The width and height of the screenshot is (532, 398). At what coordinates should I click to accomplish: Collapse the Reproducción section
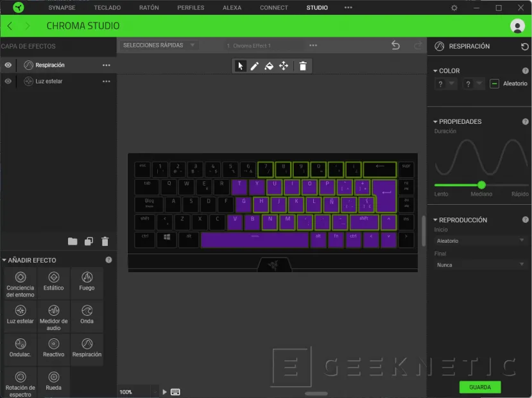(435, 220)
